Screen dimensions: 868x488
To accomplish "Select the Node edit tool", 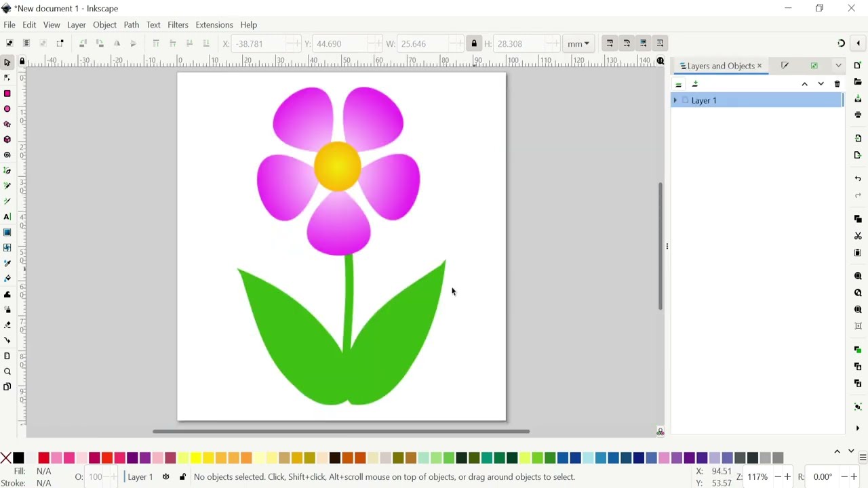I will pyautogui.click(x=7, y=78).
